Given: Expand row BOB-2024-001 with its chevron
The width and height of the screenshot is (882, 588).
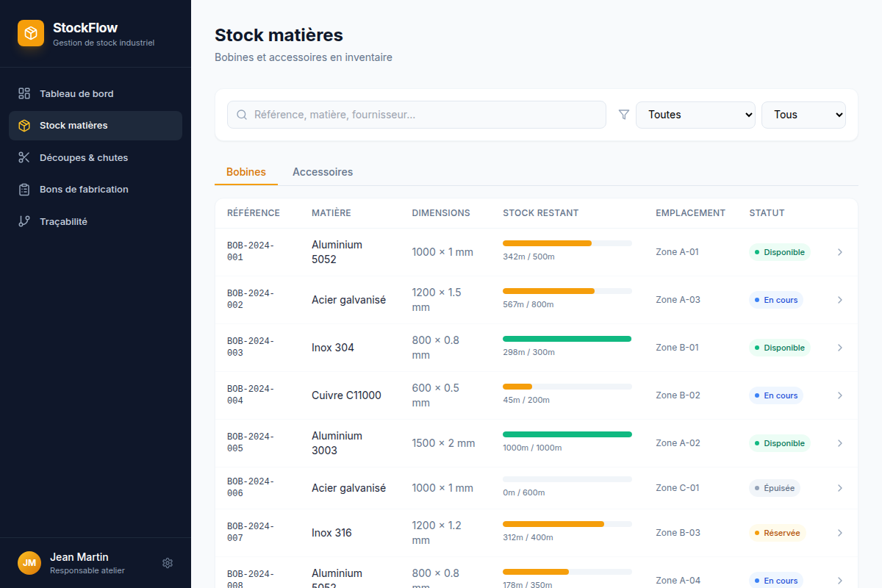Looking at the screenshot, I should coord(840,252).
